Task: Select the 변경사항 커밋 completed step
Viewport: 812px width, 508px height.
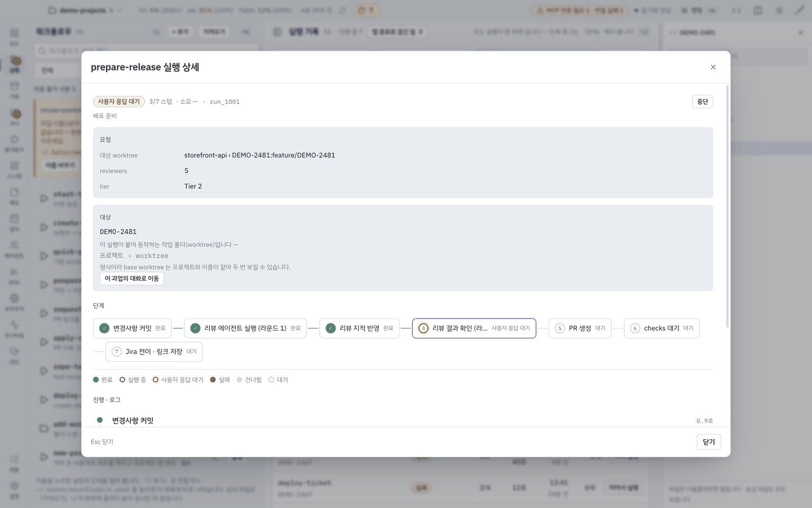Action: [133, 328]
